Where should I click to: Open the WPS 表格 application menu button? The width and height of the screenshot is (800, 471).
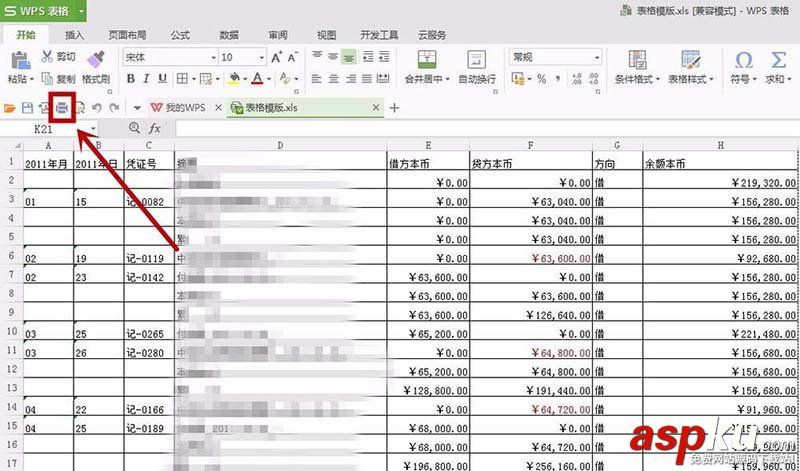coord(43,11)
